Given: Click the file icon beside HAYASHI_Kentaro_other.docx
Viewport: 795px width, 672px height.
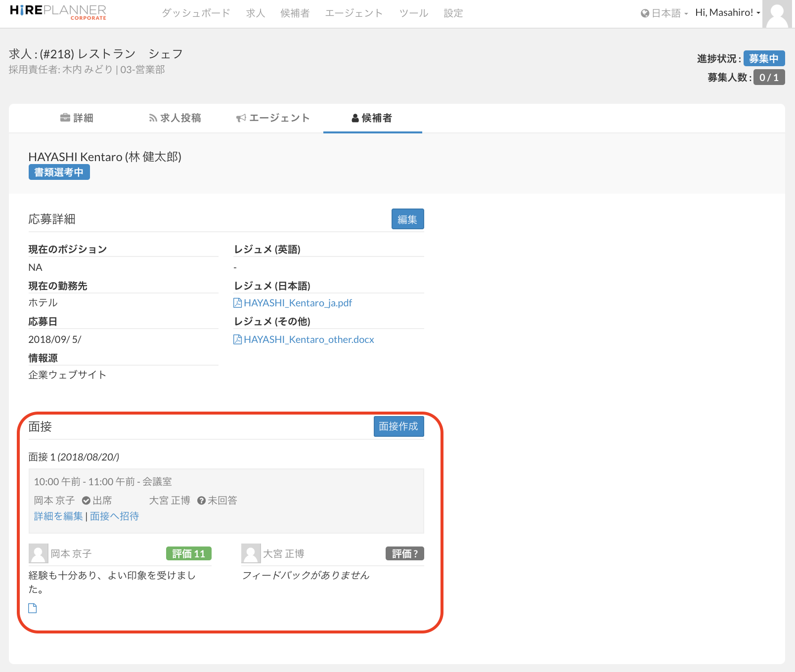Looking at the screenshot, I should pos(237,339).
